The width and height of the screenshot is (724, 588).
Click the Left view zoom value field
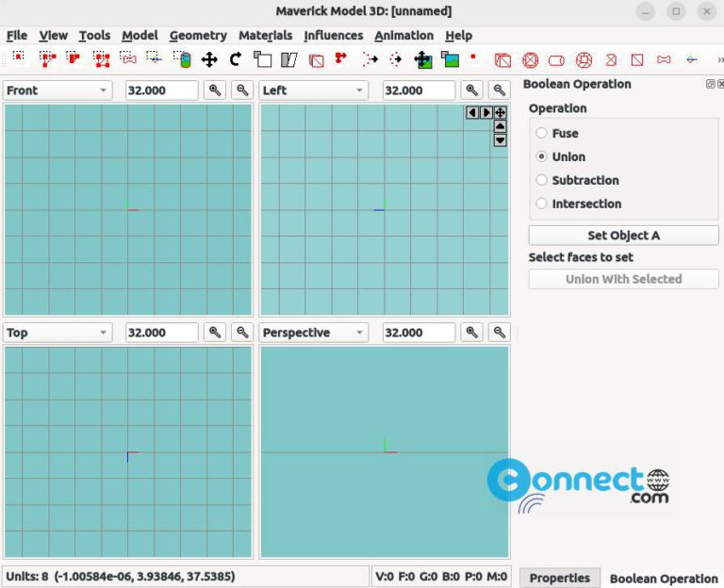pos(418,90)
